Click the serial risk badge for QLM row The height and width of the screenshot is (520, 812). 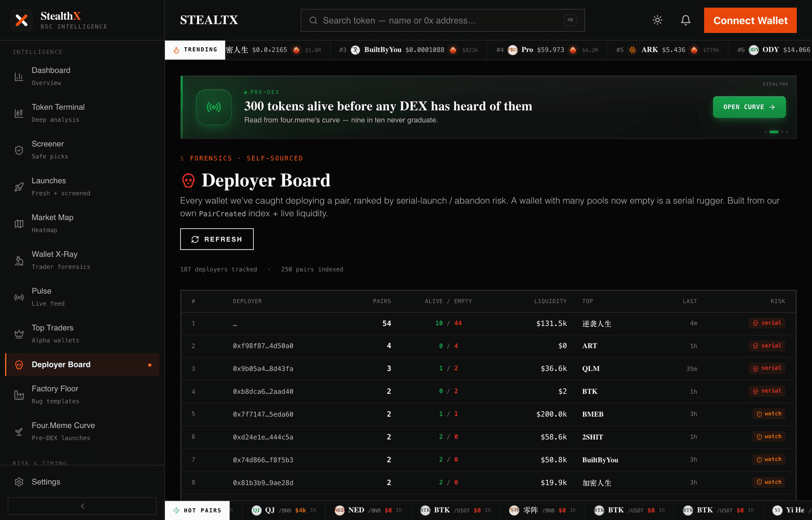(767, 368)
